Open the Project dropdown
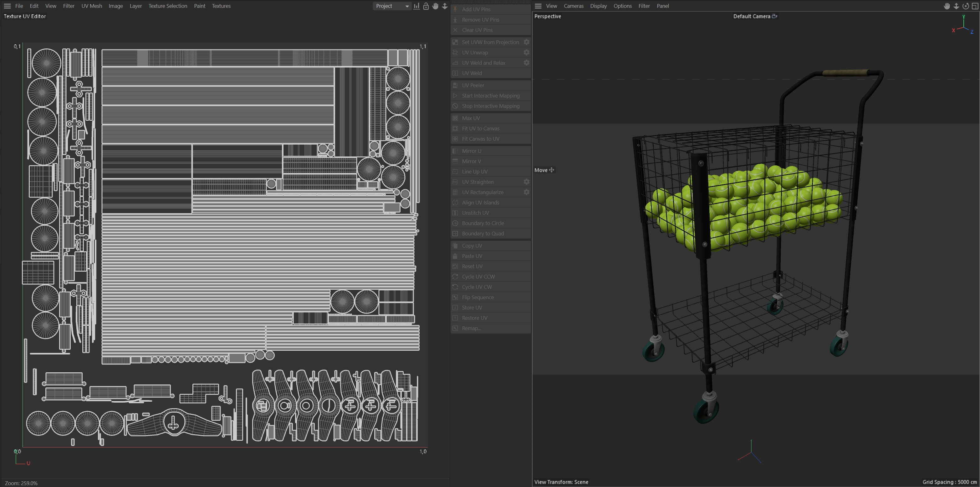 coord(392,6)
